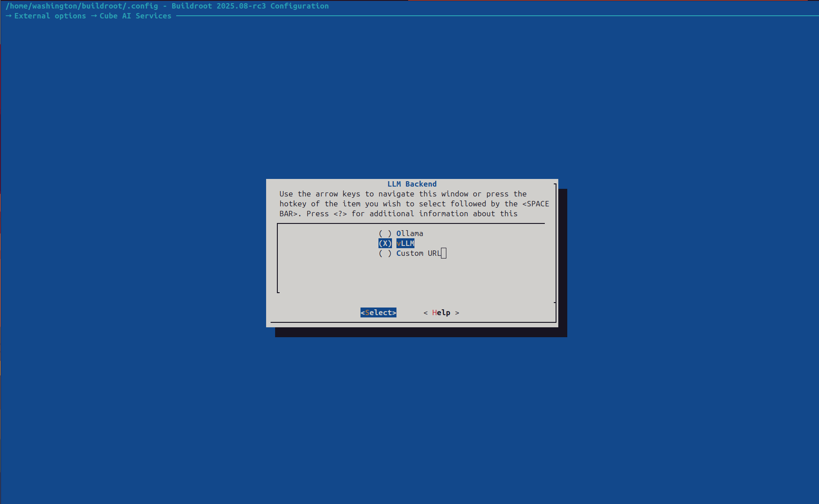Image resolution: width=819 pixels, height=504 pixels.
Task: Select the Ollama radio option
Action: [385, 233]
